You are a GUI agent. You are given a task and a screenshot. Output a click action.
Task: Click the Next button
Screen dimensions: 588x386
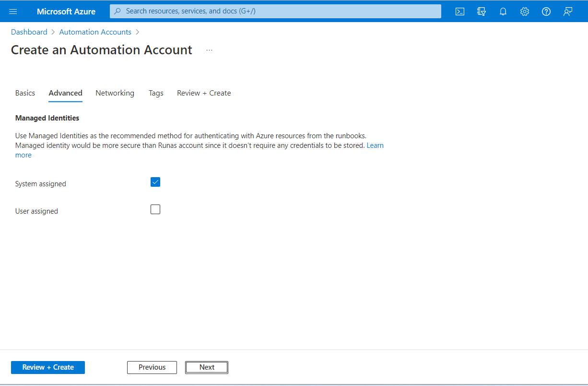(x=206, y=367)
